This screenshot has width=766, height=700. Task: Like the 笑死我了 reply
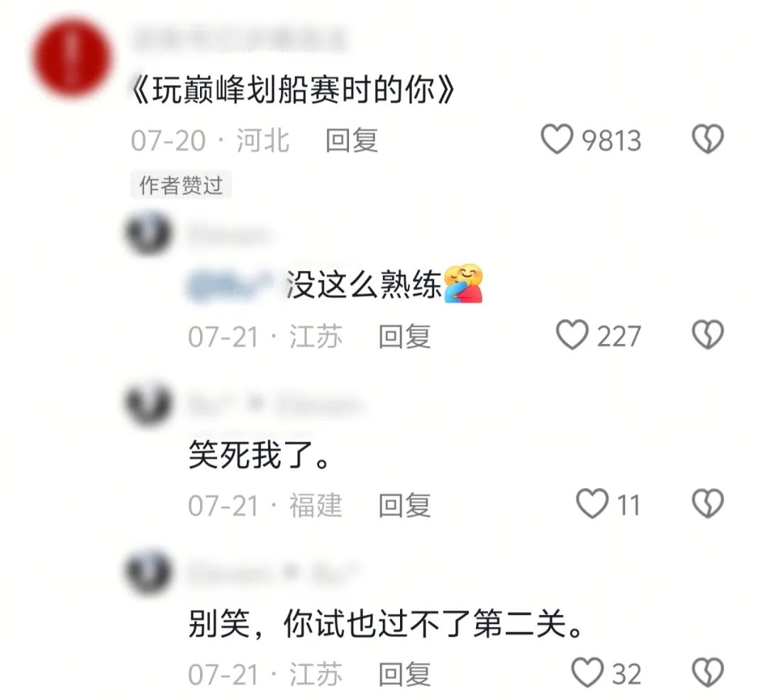coord(592,504)
